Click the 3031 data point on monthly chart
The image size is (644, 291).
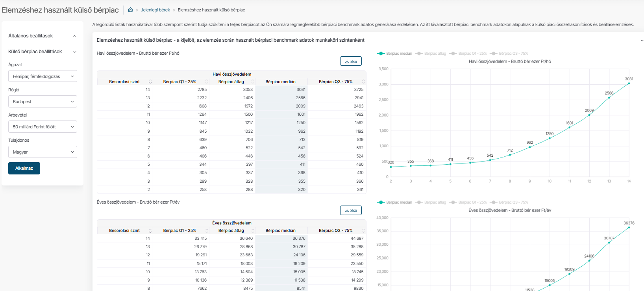[x=629, y=83]
